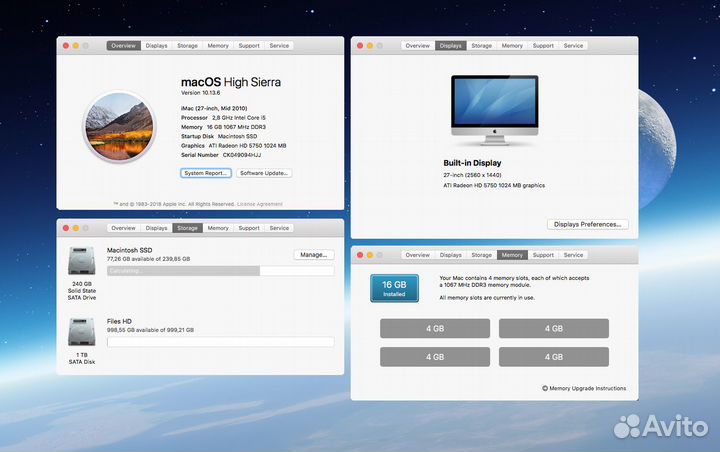Select Overview tab in Displays window
Screen dimensions: 720x452
coord(417,45)
